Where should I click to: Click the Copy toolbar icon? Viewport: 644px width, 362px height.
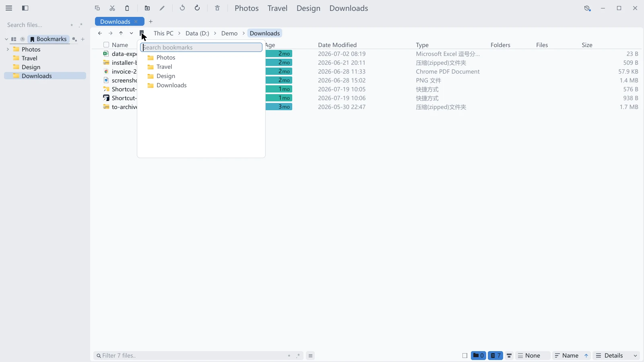click(x=97, y=8)
